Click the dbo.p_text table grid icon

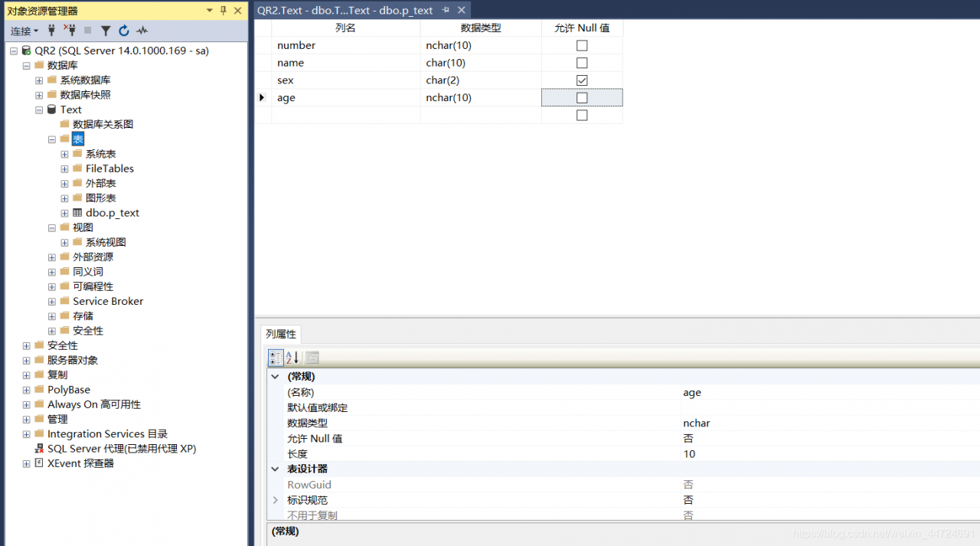pos(77,213)
